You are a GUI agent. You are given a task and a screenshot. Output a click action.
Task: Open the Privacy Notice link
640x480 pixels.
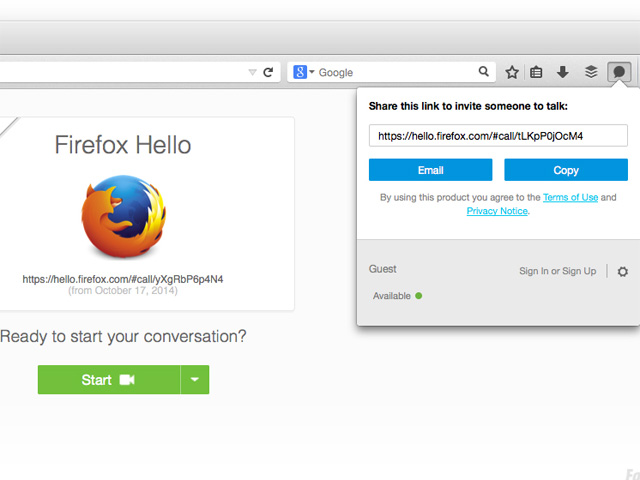coord(497,211)
